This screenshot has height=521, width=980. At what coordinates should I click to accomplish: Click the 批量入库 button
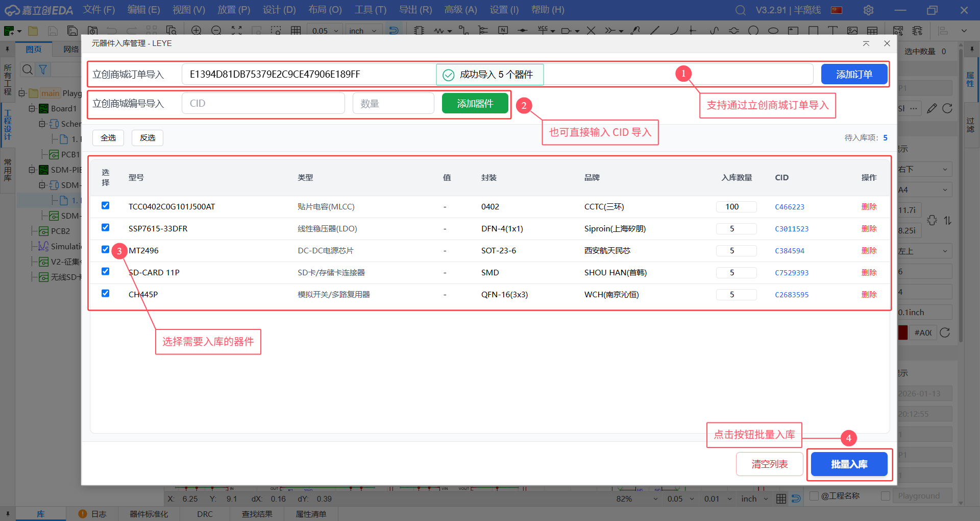pyautogui.click(x=849, y=464)
